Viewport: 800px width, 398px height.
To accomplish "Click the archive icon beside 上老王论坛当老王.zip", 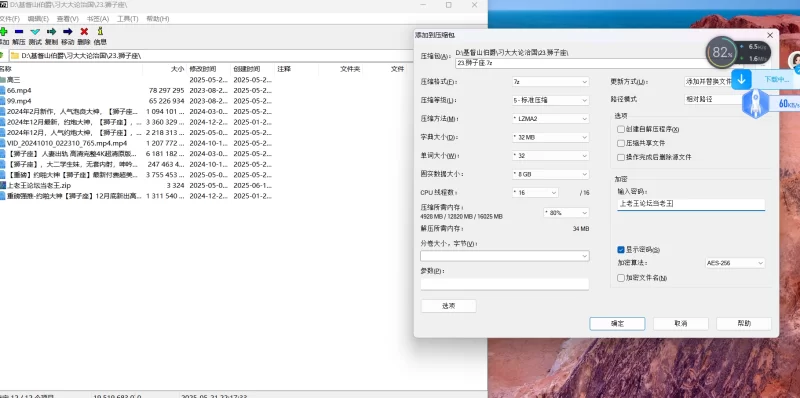I will click(3, 185).
